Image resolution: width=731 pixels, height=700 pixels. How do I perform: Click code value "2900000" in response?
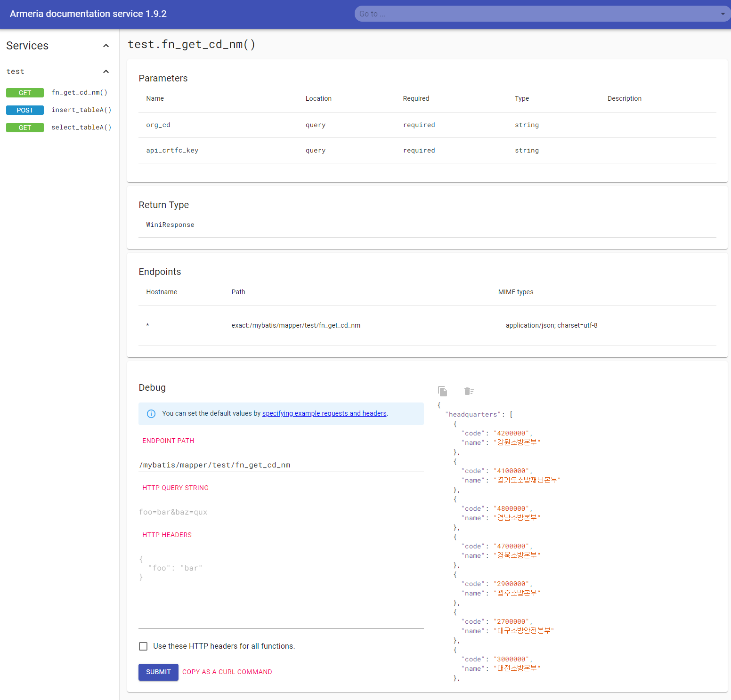[511, 584]
